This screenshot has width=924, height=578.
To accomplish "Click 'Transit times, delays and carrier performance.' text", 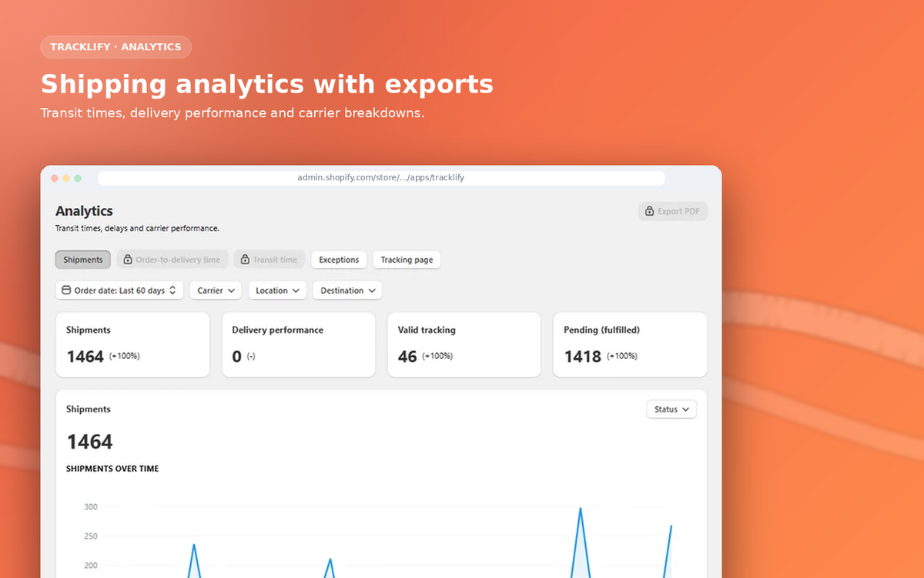I will 137,228.
